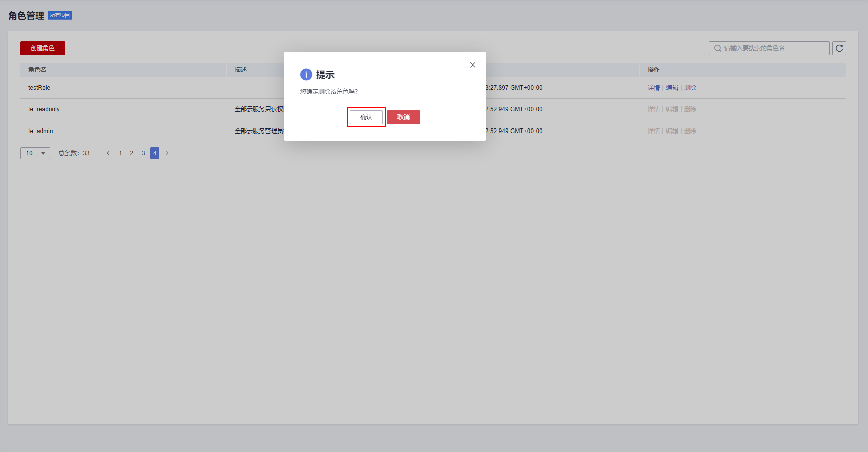Click 详情 in te_readonly row
Image resolution: width=868 pixels, height=452 pixels.
click(x=654, y=109)
